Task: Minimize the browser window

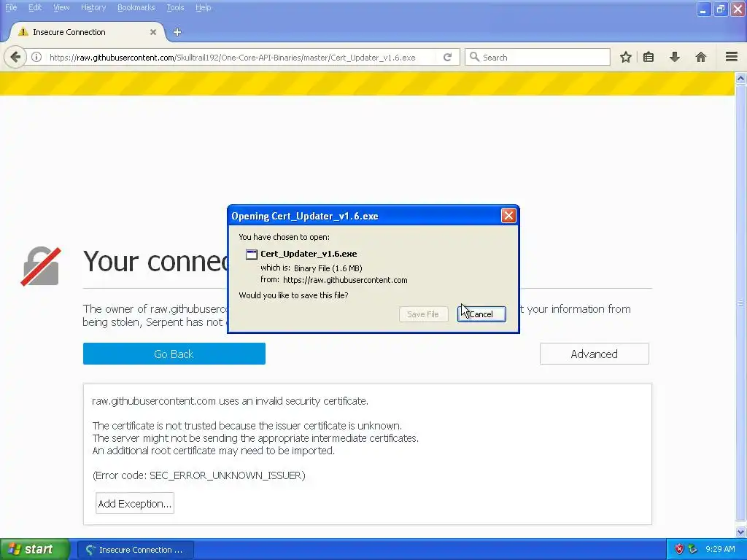Action: click(703, 9)
